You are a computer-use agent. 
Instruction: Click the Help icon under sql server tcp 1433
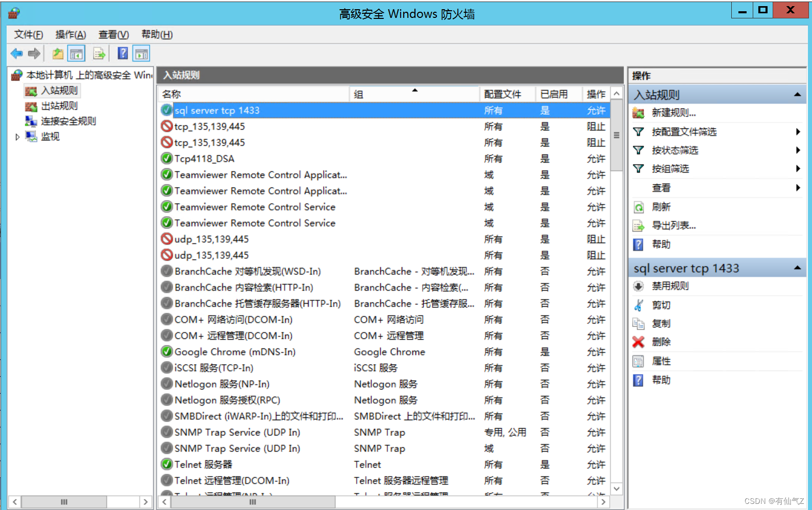[638, 380]
